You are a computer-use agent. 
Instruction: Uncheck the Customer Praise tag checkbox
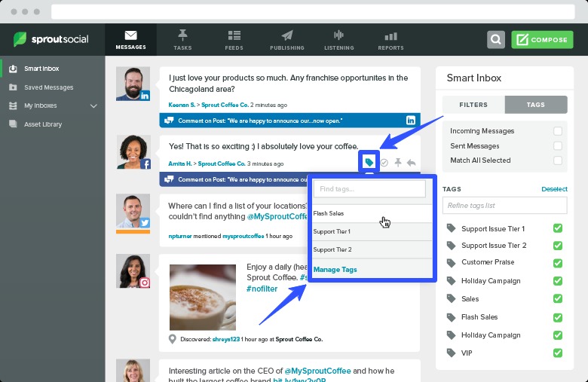click(x=558, y=263)
